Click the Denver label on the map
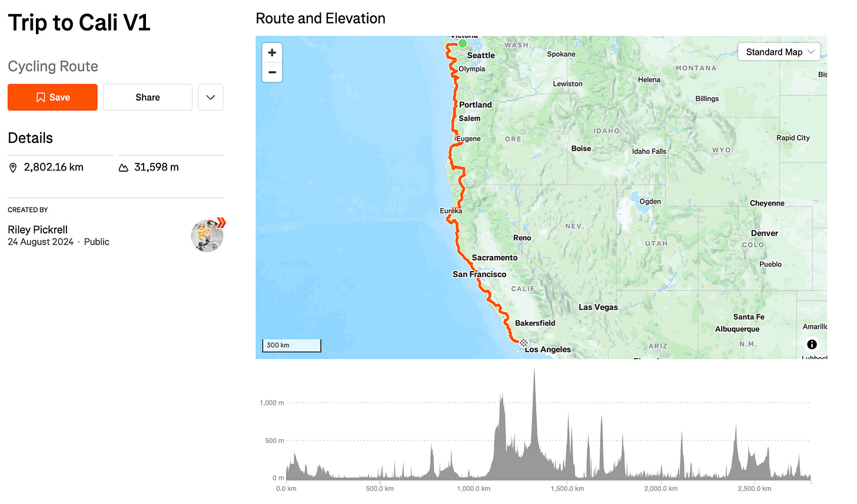The height and width of the screenshot is (504, 857). (765, 233)
